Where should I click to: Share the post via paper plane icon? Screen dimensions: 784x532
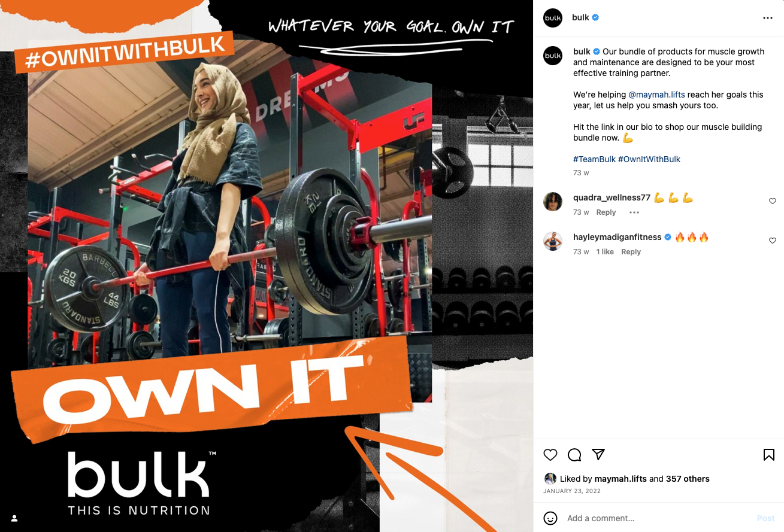pyautogui.click(x=598, y=454)
